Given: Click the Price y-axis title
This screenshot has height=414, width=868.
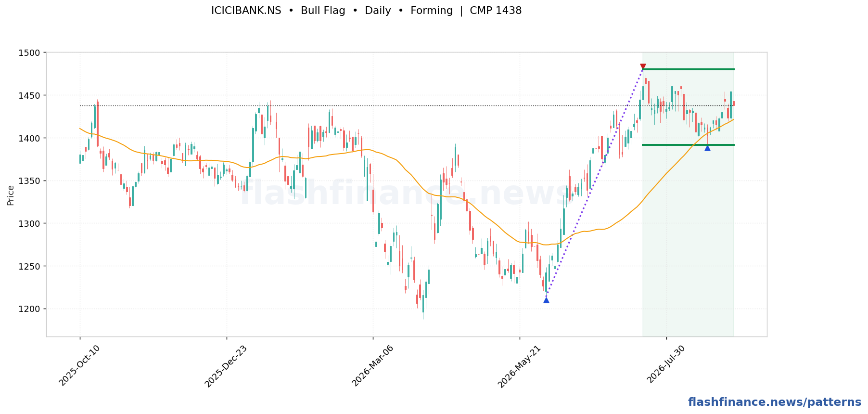Looking at the screenshot, I should [11, 195].
